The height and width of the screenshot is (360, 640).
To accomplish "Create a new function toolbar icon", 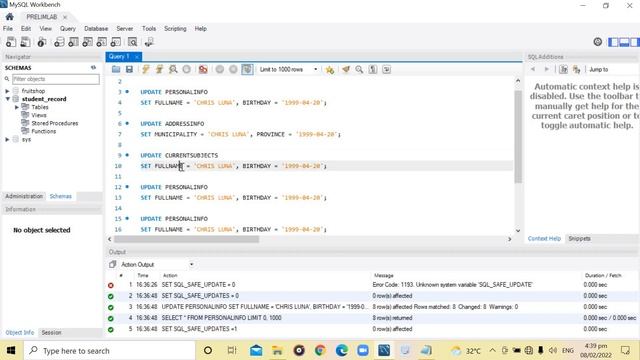I will pyautogui.click(x=116, y=42).
